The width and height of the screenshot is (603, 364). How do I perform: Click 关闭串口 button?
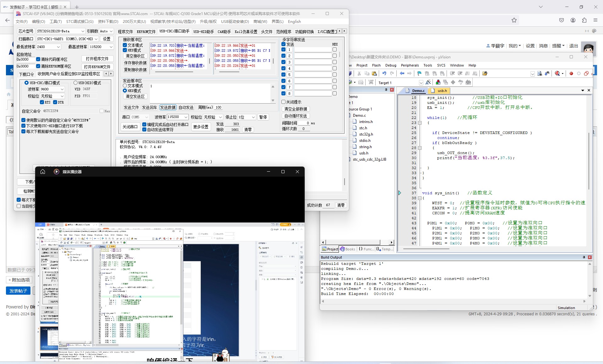tap(130, 127)
